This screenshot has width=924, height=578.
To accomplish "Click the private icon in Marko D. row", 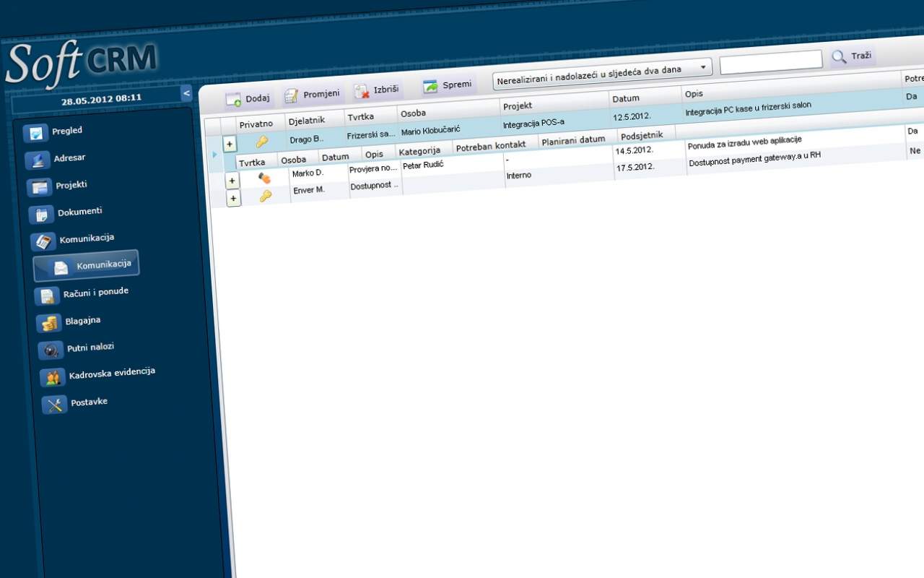I will 264,178.
